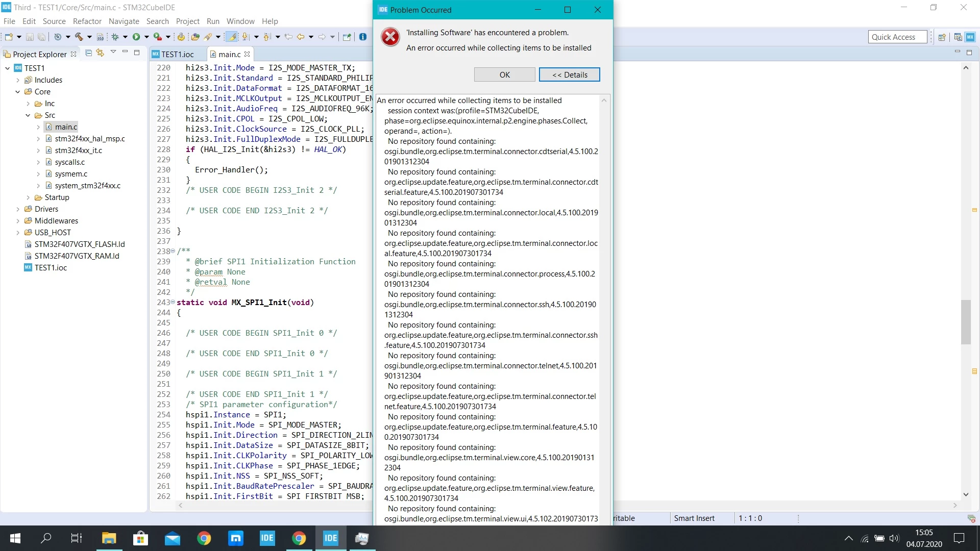Image resolution: width=980 pixels, height=551 pixels.
Task: Click the build configuration management icon
Action: (x=58, y=37)
